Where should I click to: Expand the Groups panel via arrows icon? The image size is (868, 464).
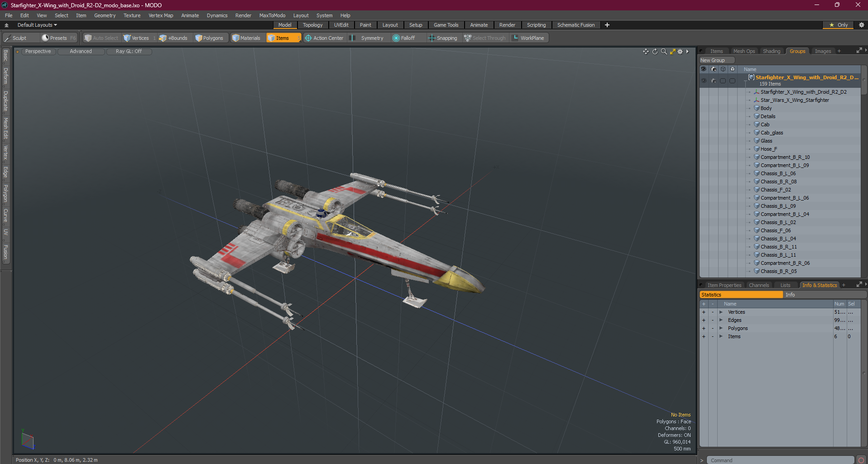[x=858, y=51]
